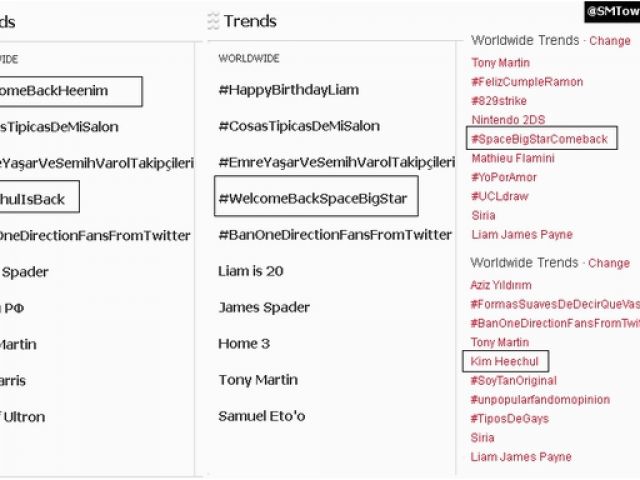Screen dimensions: 640x480
Task: Open the 'Liam is 20' trend
Action: tap(250, 271)
